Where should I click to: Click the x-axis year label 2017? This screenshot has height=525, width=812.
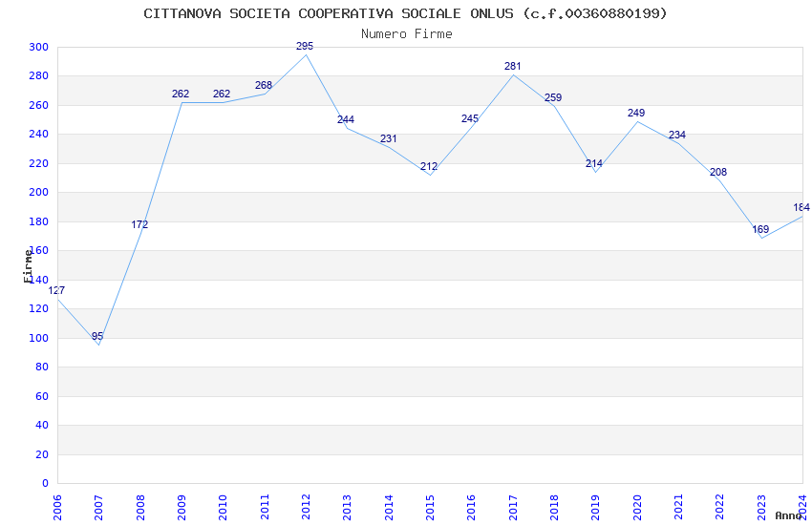coord(513,507)
